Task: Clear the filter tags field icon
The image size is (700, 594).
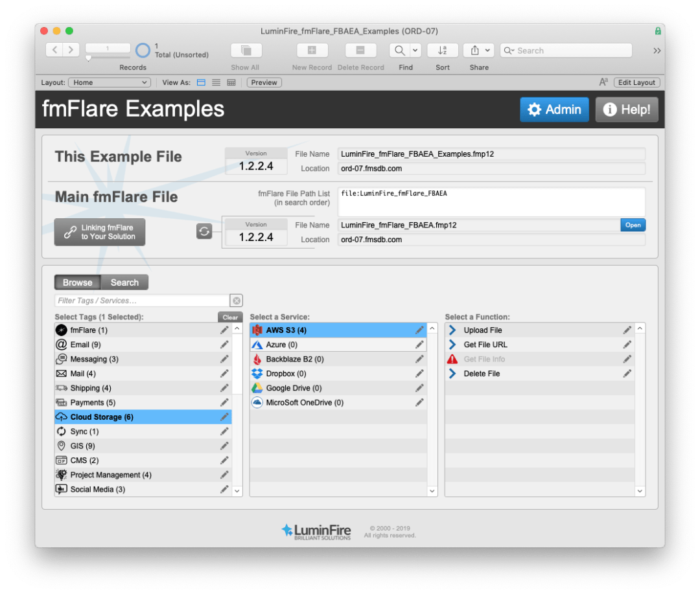Action: point(237,301)
